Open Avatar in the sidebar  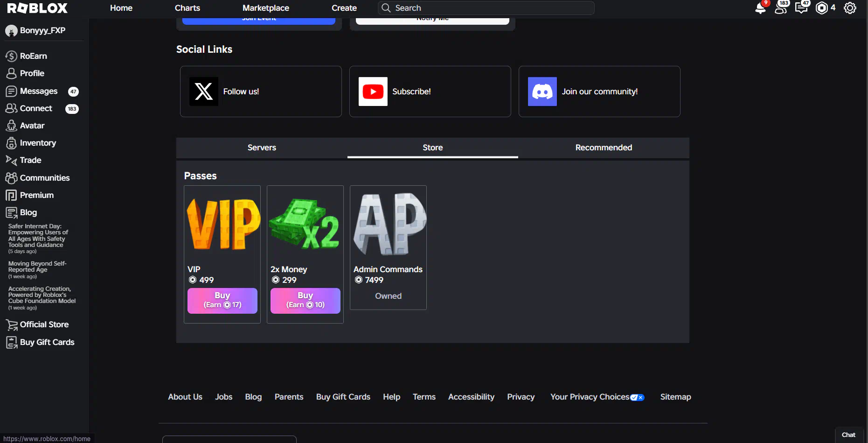32,126
